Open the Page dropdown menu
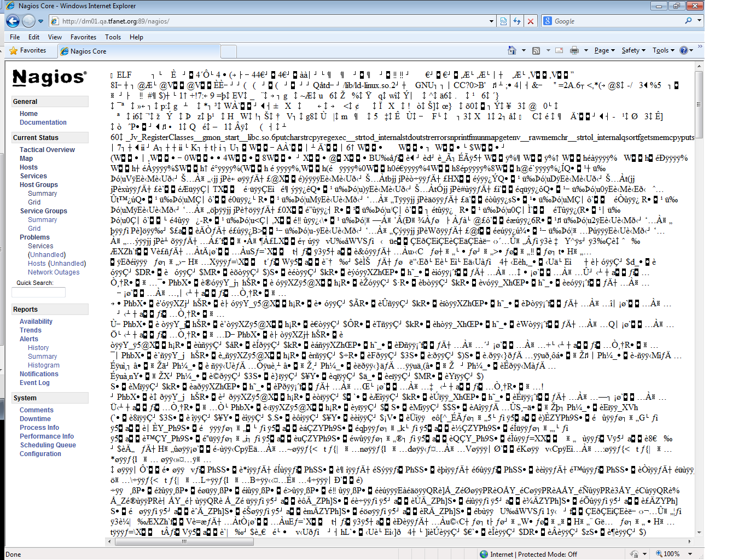Image resolution: width=744 pixels, height=560 pixels. tap(605, 50)
